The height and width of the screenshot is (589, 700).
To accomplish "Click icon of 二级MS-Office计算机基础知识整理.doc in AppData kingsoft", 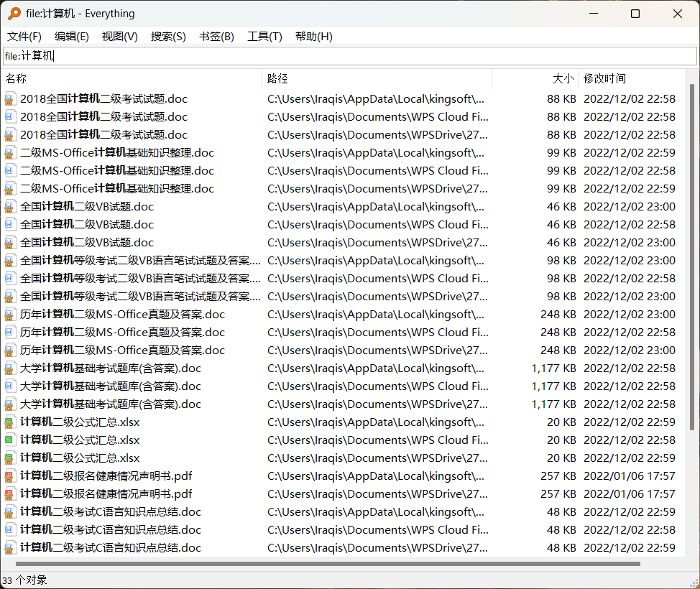I will click(9, 152).
